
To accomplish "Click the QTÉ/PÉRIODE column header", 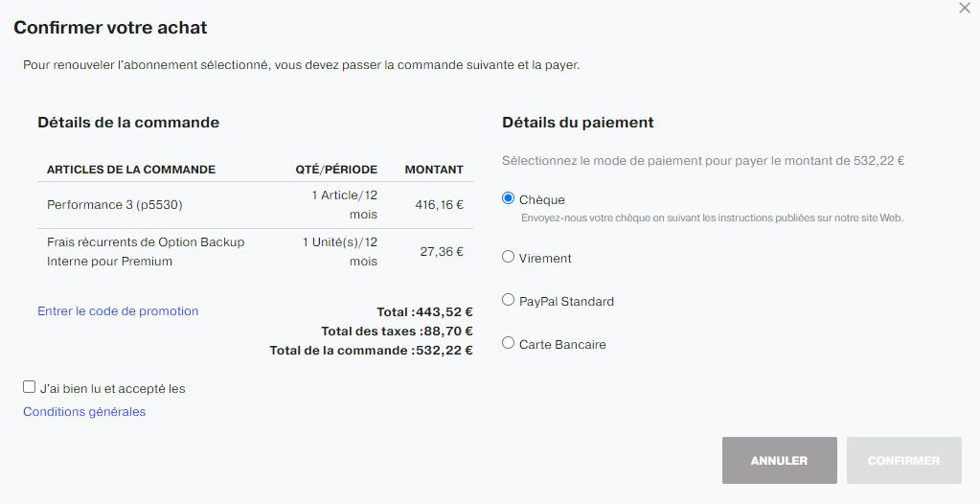I will coord(336,170).
